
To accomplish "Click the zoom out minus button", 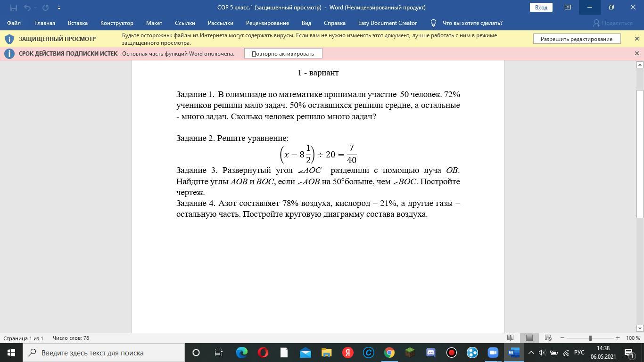I will coord(562,338).
